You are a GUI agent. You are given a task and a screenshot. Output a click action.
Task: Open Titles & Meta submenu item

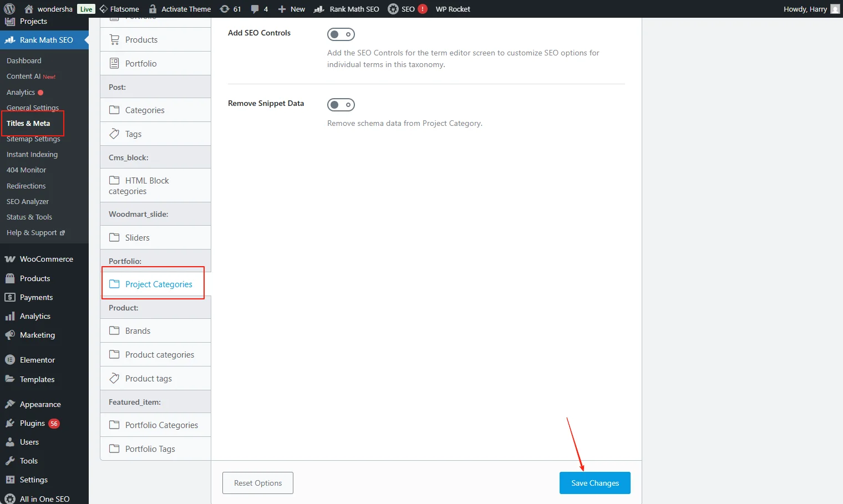pyautogui.click(x=28, y=123)
